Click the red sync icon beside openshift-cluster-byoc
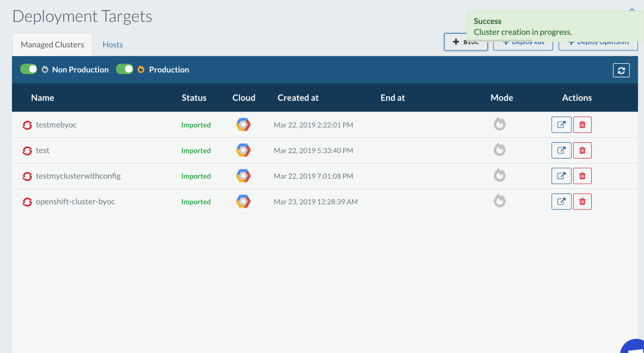The width and height of the screenshot is (644, 353). (x=27, y=201)
